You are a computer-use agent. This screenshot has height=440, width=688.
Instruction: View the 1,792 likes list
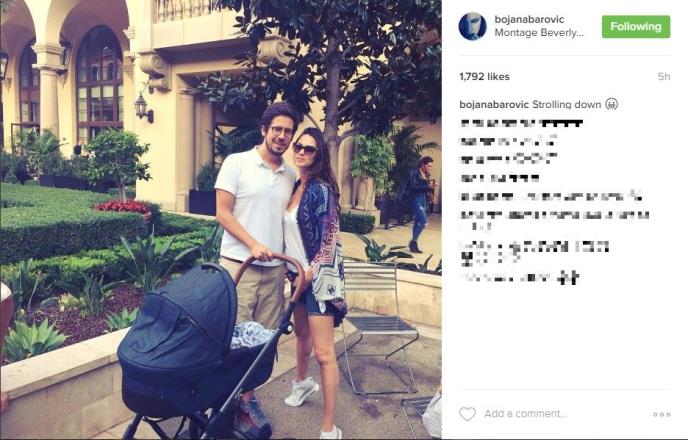[484, 77]
